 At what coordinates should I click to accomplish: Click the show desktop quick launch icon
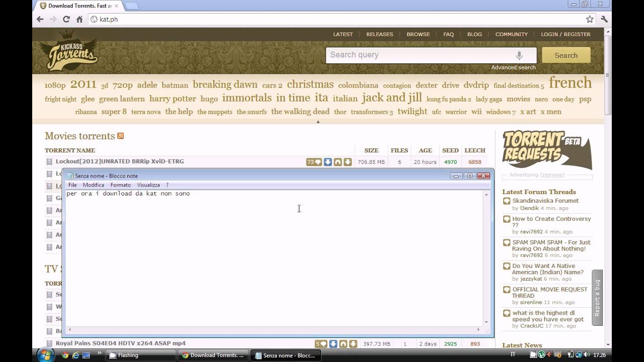click(86, 355)
